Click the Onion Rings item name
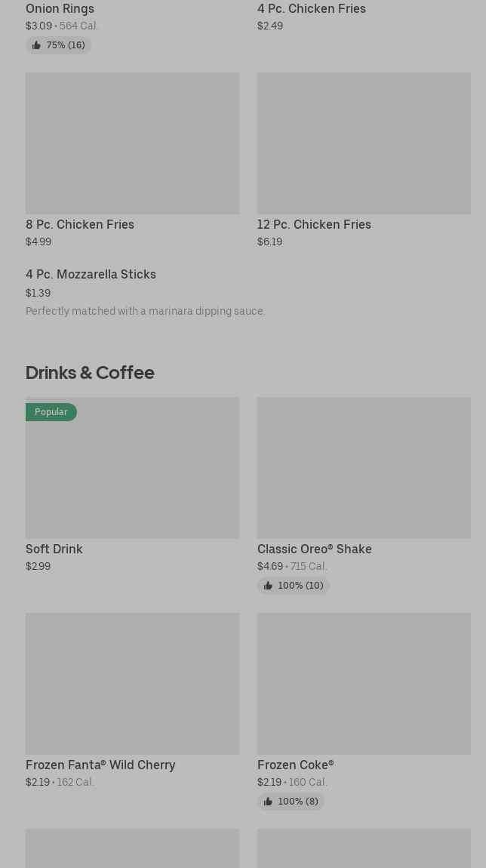Viewport: 486px width, 868px height. click(60, 8)
